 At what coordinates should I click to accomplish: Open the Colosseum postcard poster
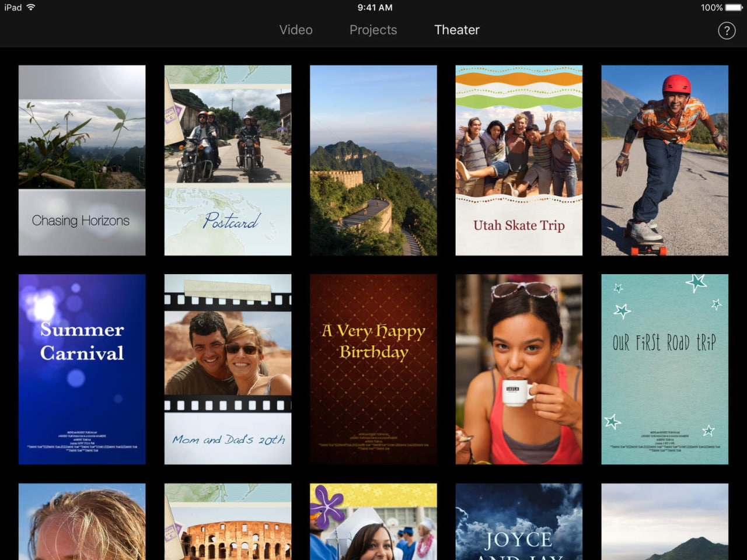228,521
